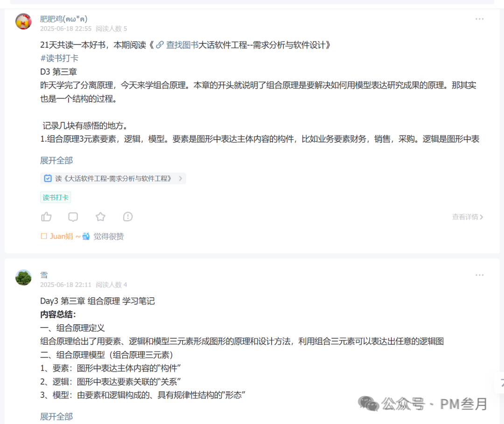The width and height of the screenshot is (504, 424).
Task: Open the comment icon under 肥肥鸡's post
Action: point(73,216)
